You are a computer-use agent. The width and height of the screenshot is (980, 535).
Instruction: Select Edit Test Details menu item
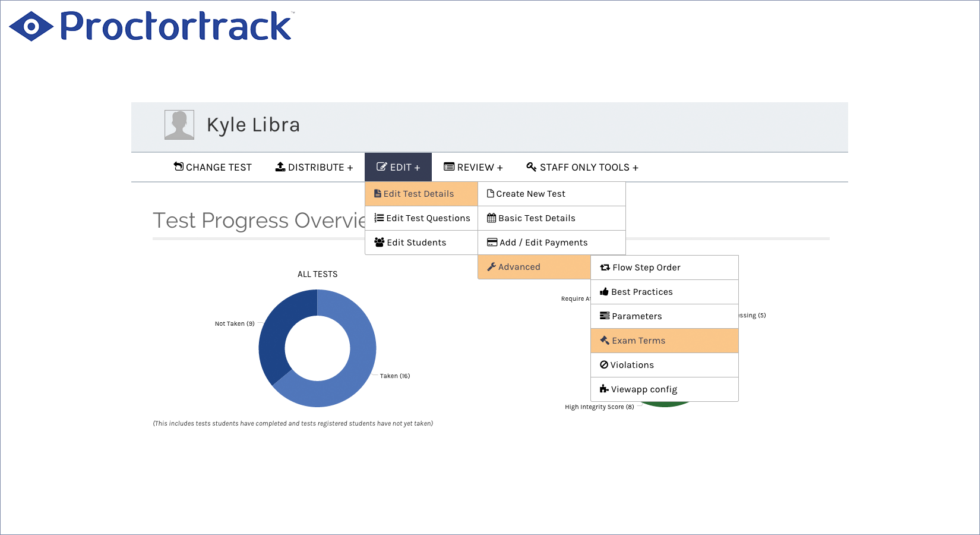point(419,194)
